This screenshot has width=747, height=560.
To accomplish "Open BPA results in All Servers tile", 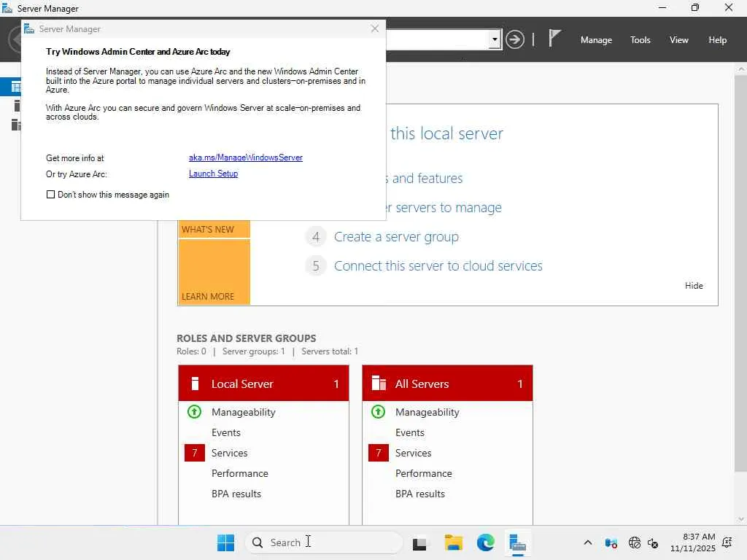I will [420, 494].
